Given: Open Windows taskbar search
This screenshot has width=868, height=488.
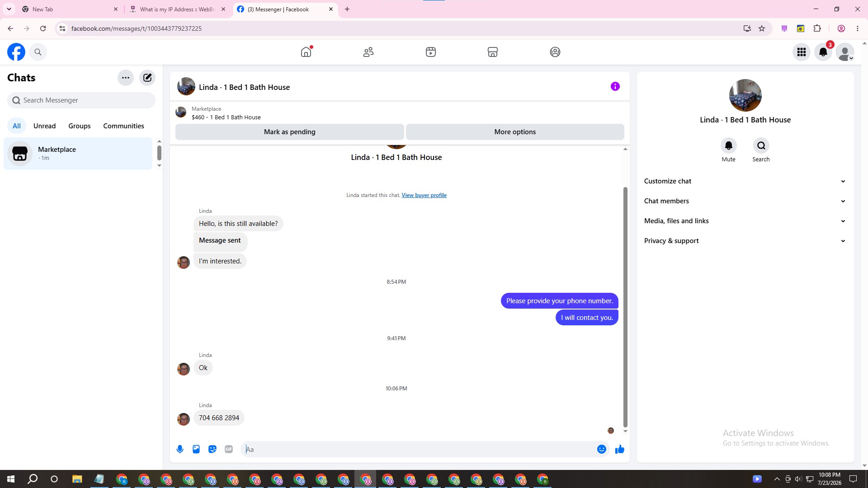Looking at the screenshot, I should pyautogui.click(x=33, y=479).
